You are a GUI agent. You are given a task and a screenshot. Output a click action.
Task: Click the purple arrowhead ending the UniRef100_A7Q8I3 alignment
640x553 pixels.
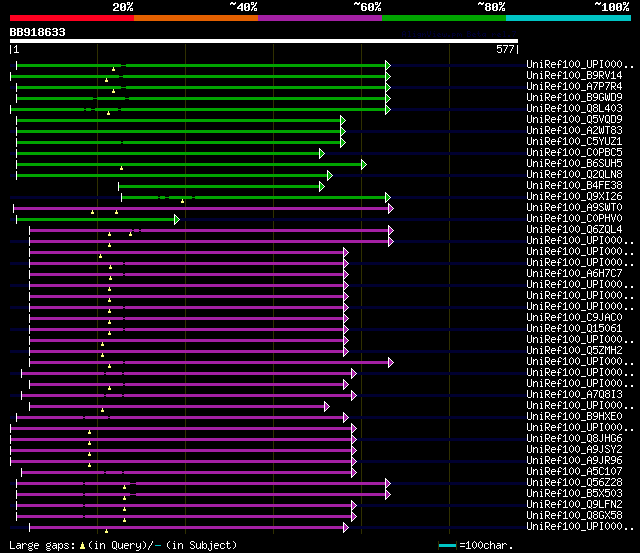tap(354, 395)
